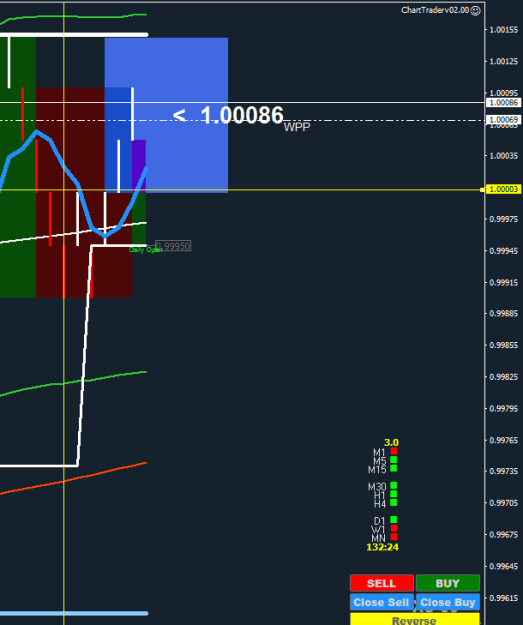Image resolution: width=523 pixels, height=625 pixels.
Task: Click the green BUY button
Action: pos(447,583)
